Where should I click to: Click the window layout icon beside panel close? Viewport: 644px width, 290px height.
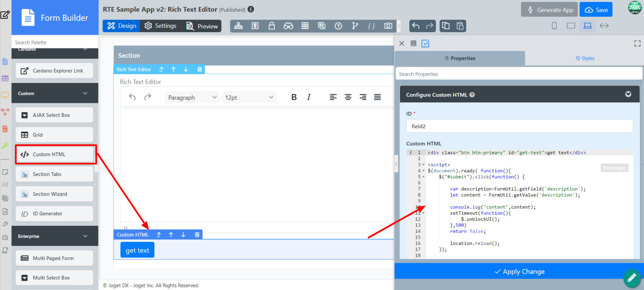(414, 43)
